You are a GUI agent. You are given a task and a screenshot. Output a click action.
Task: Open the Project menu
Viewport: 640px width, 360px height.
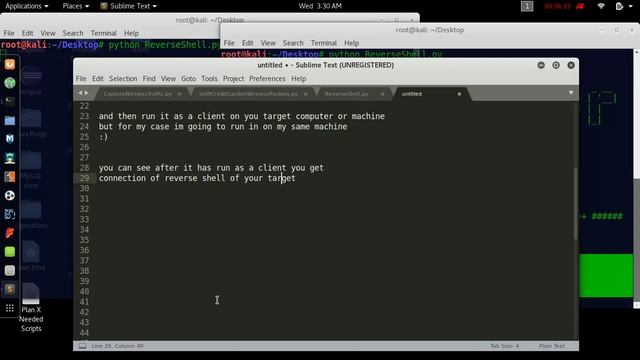point(233,78)
